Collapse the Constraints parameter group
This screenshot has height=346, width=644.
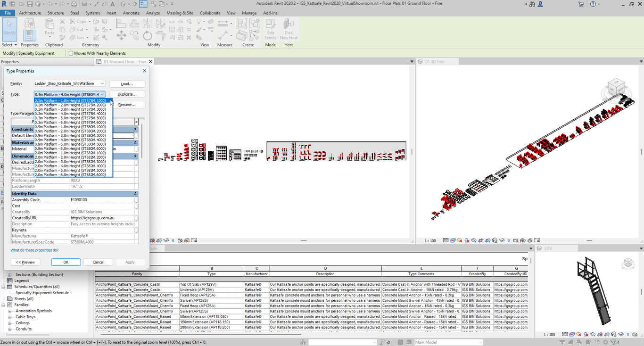click(135, 129)
